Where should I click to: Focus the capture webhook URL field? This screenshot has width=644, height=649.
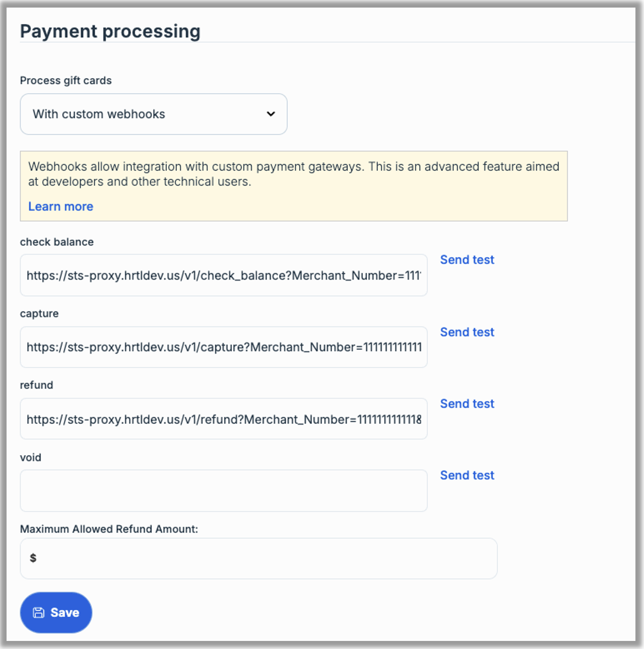click(x=223, y=347)
